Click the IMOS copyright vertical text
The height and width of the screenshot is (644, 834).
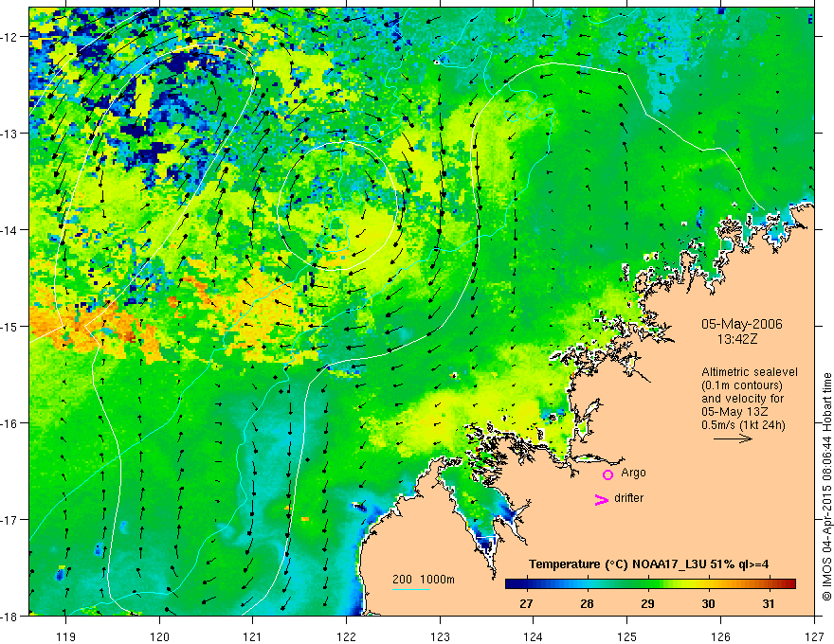pyautogui.click(x=826, y=487)
